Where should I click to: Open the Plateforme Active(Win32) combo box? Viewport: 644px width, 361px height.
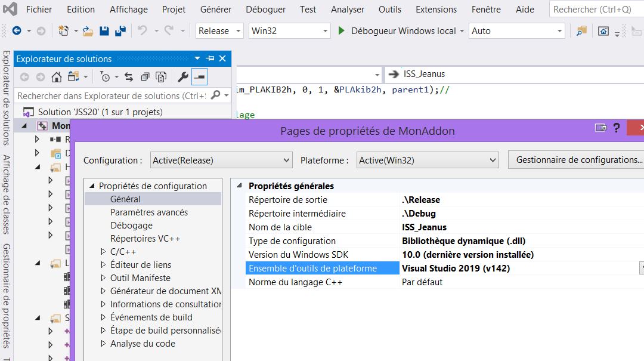(x=428, y=161)
